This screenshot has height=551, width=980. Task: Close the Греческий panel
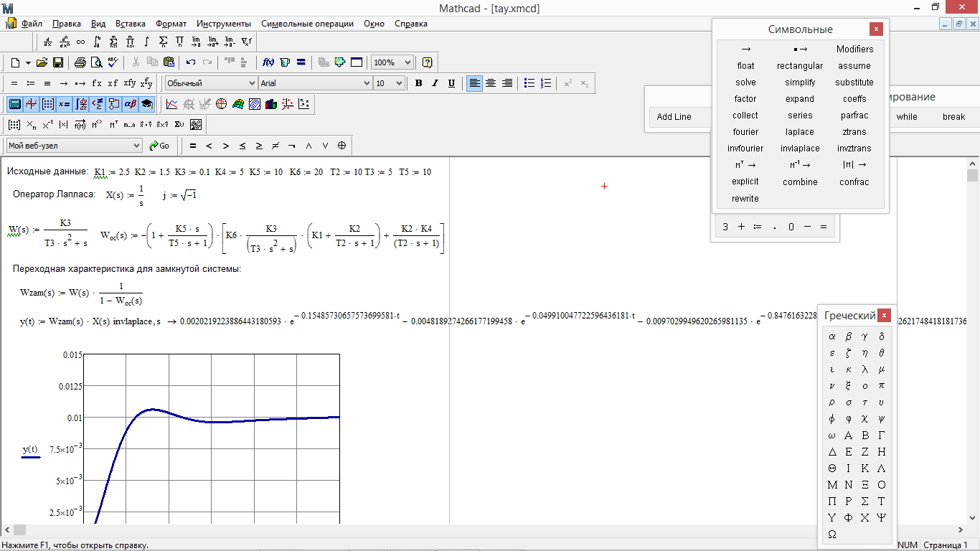[885, 316]
